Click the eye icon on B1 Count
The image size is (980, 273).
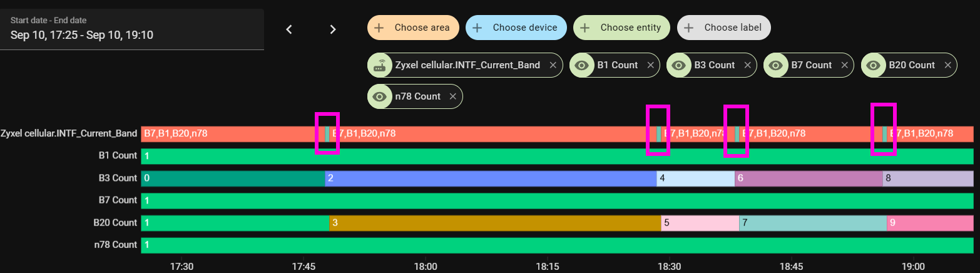click(582, 65)
